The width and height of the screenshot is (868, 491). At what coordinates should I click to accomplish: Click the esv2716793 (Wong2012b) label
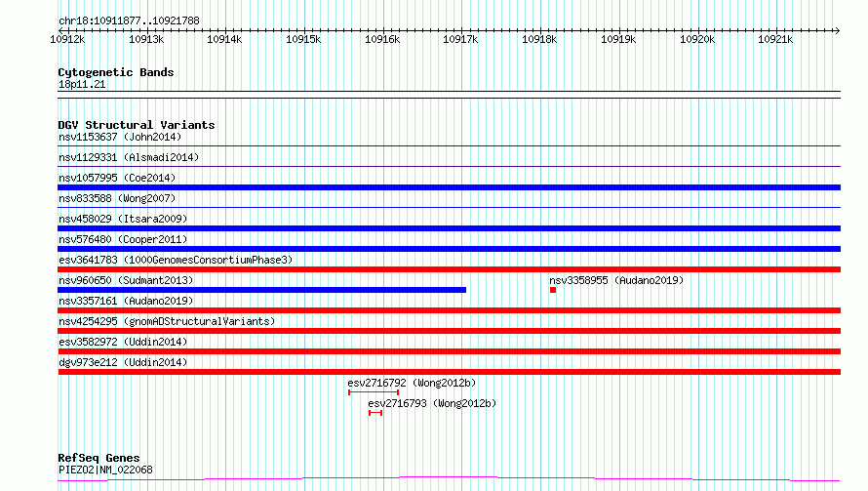tap(432, 403)
